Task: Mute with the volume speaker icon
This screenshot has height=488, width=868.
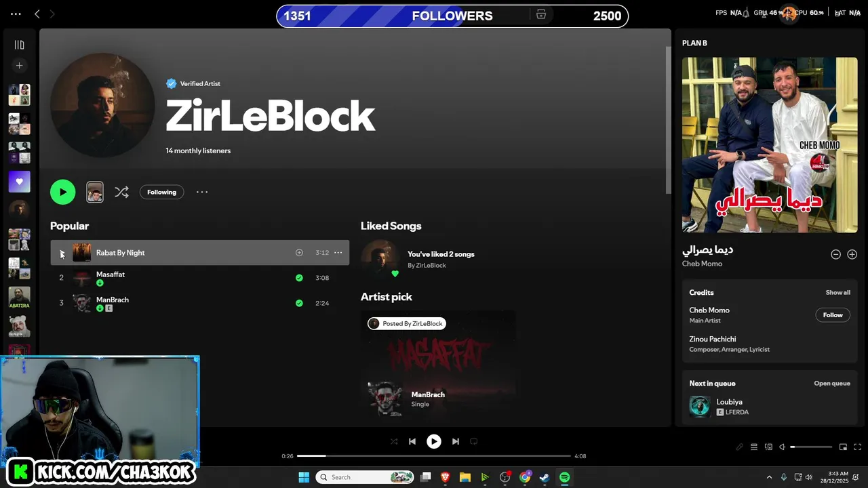Action: click(x=782, y=447)
